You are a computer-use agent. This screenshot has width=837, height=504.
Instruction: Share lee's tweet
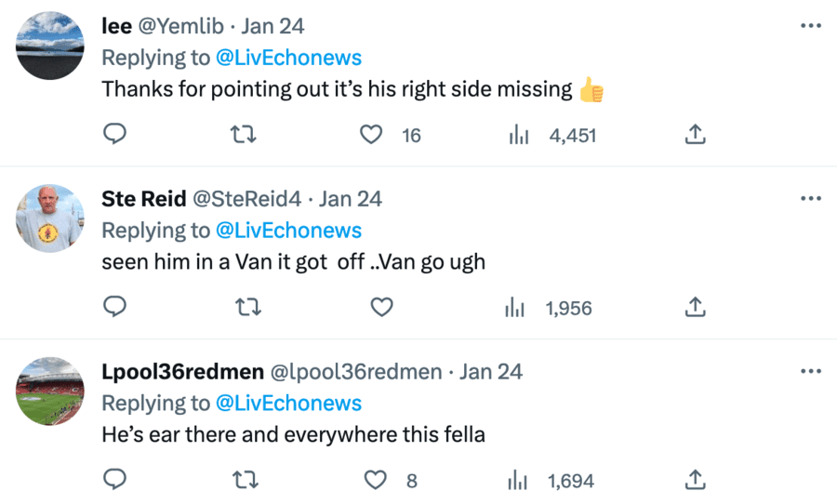695,135
